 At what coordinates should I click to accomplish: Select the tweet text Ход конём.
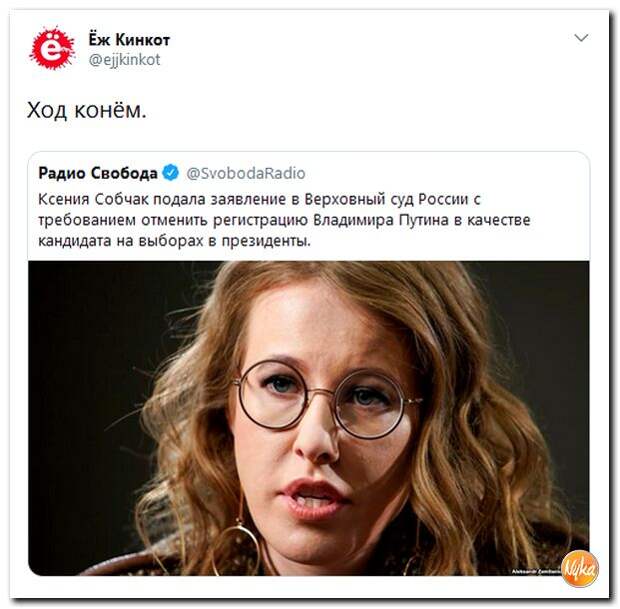click(x=87, y=110)
